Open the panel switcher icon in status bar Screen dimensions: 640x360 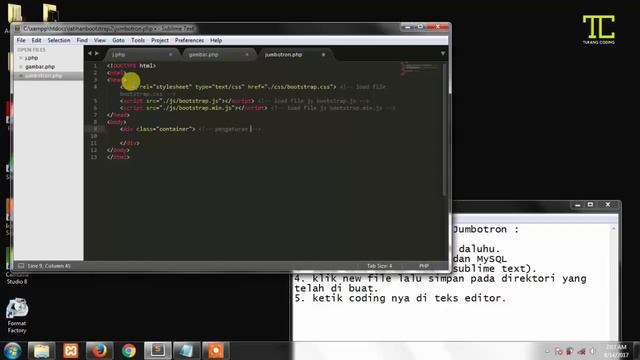[x=21, y=266]
